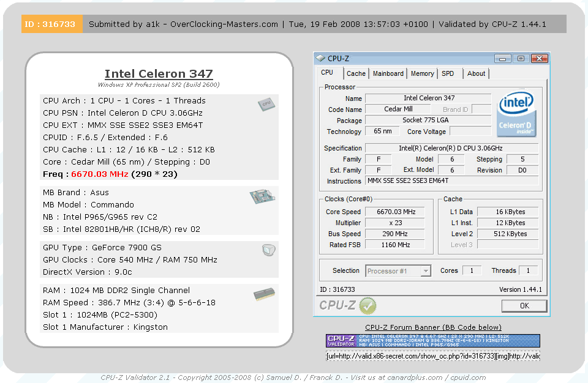
Task: Click the green validation checkmark badge
Action: pos(367,306)
